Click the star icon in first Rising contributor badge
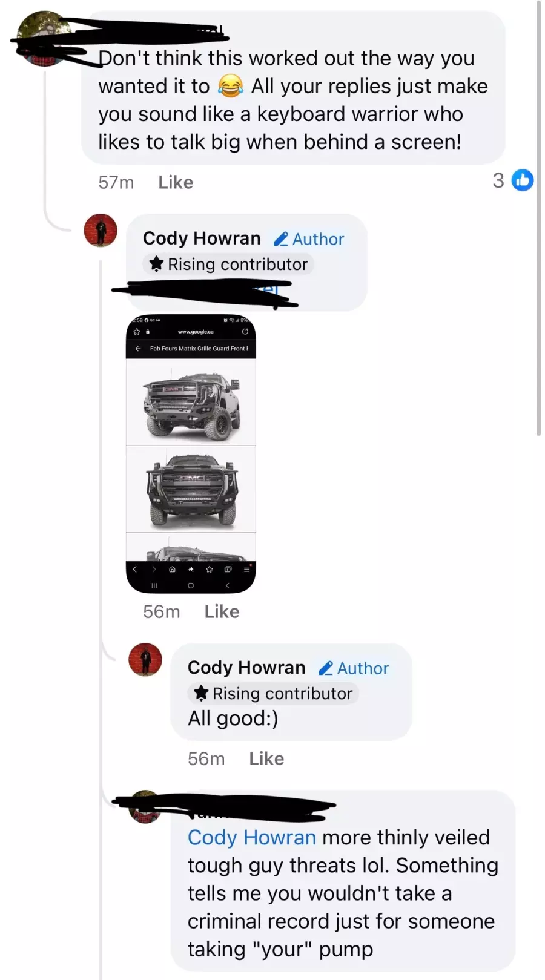The image size is (545, 980). coord(156,264)
